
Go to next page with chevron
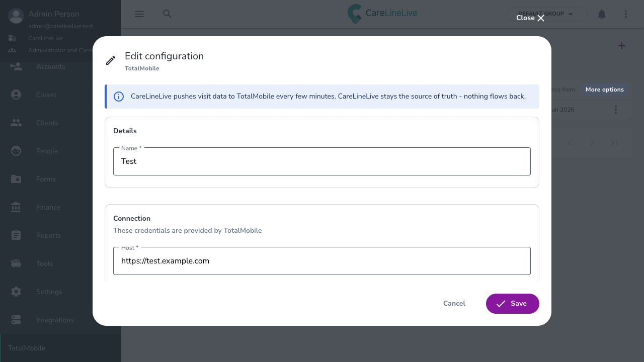point(592,143)
